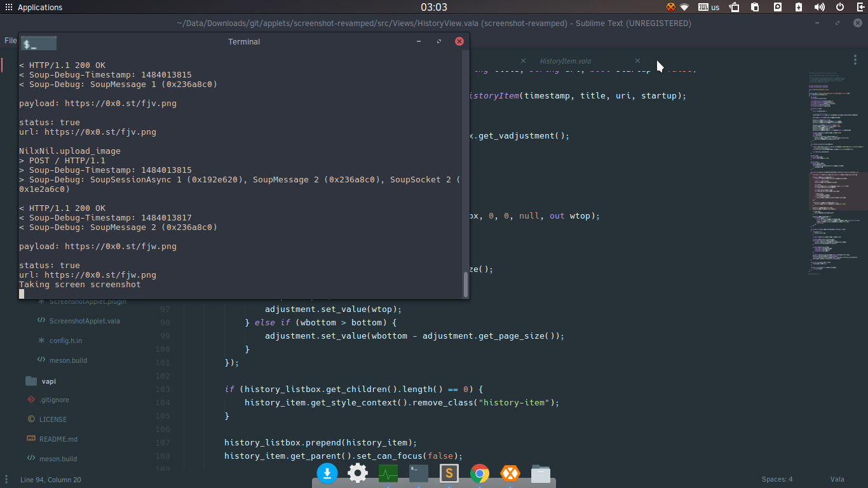
Task: Click the Terminal vertical scrollbar handle
Action: (x=466, y=285)
